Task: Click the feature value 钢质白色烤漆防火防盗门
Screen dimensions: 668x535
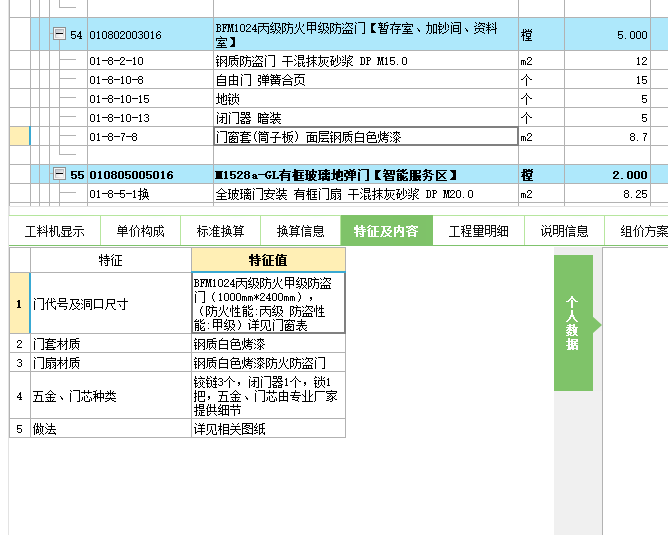Action: pos(268,362)
